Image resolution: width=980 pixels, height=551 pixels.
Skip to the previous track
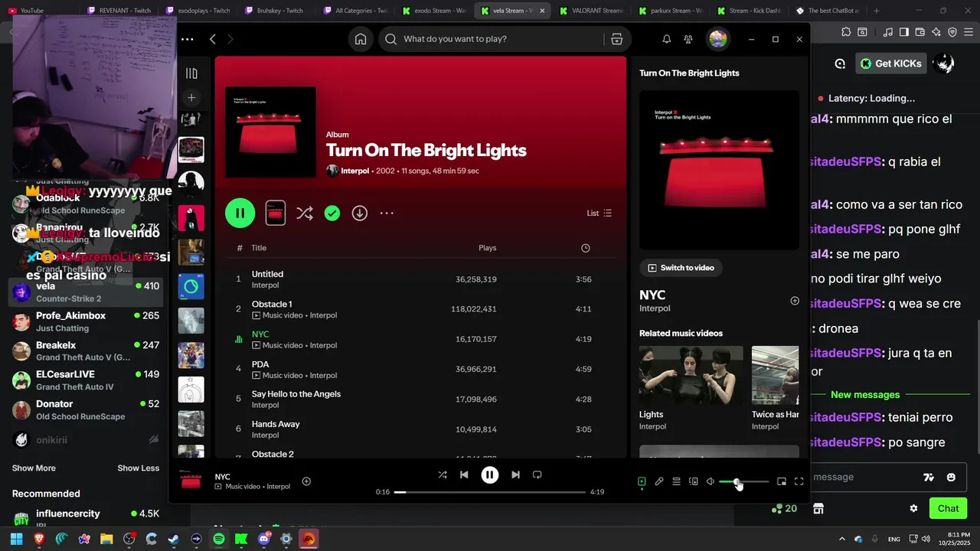(x=464, y=474)
